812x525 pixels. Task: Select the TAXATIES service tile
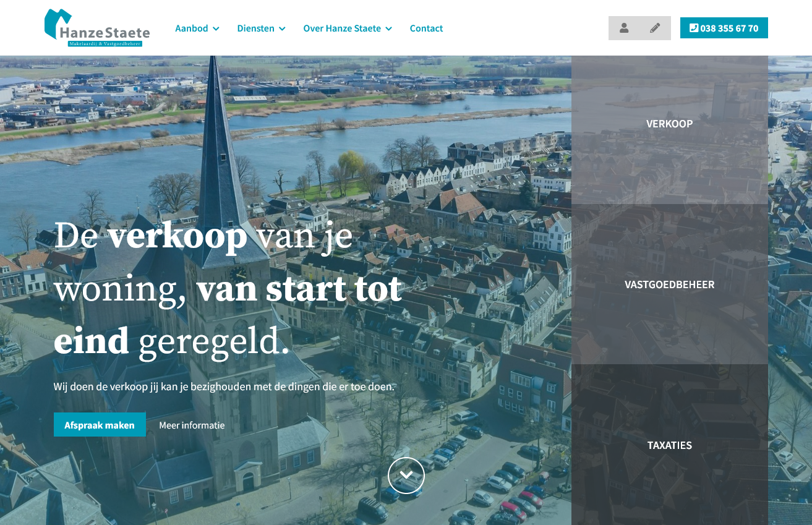669,445
